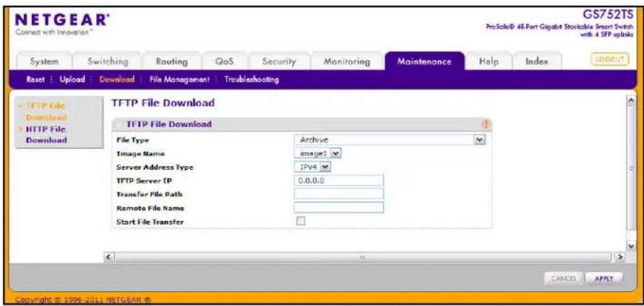Viewport: 644px width, 306px height.
Task: Select the Maintenance tab
Action: 425,61
